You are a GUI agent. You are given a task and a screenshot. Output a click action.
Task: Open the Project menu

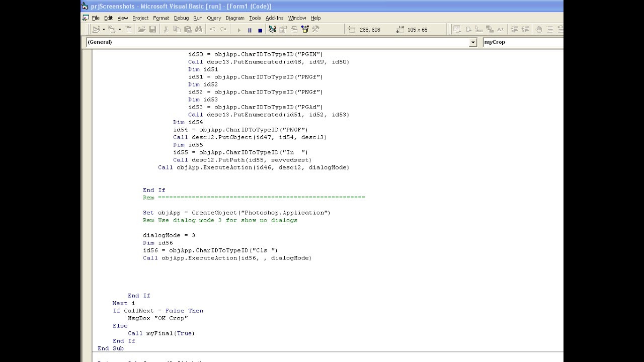140,18
